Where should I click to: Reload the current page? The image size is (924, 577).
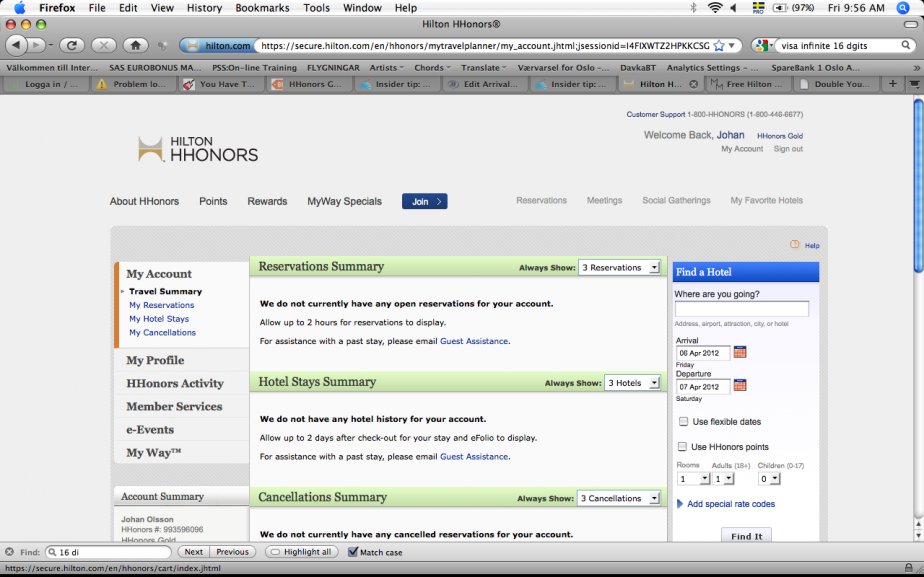72,45
